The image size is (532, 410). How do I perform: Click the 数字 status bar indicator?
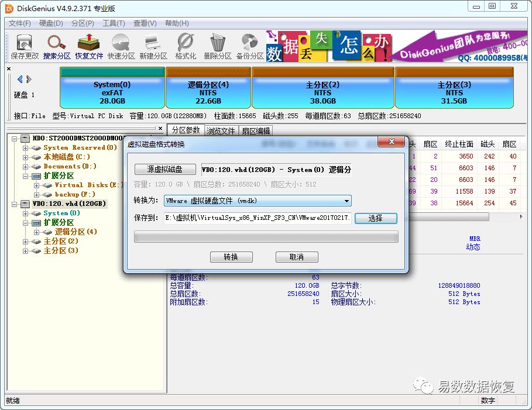coord(488,401)
